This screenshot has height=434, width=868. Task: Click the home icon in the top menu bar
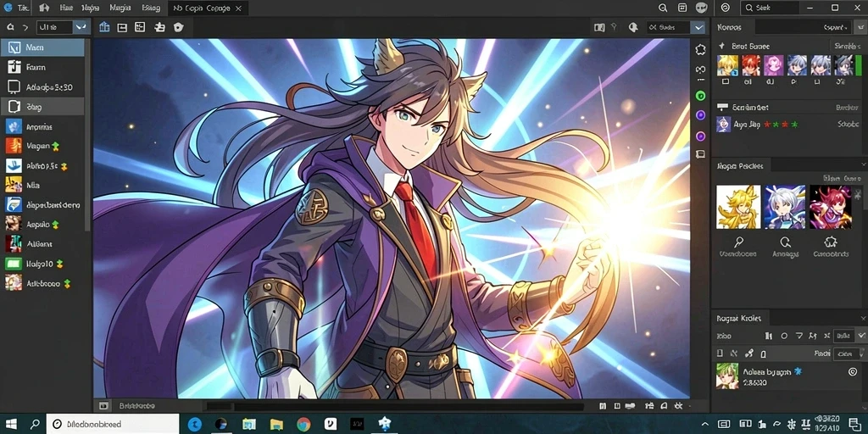point(44,8)
